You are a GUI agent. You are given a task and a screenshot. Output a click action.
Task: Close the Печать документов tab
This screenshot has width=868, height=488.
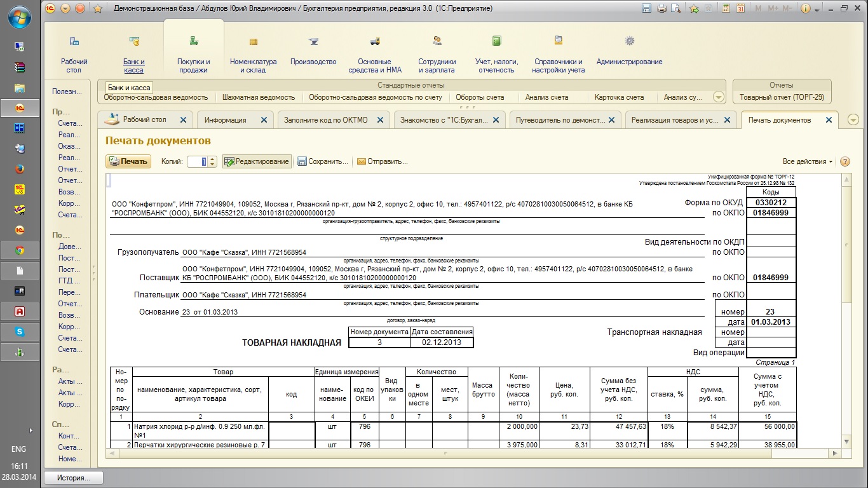click(829, 119)
